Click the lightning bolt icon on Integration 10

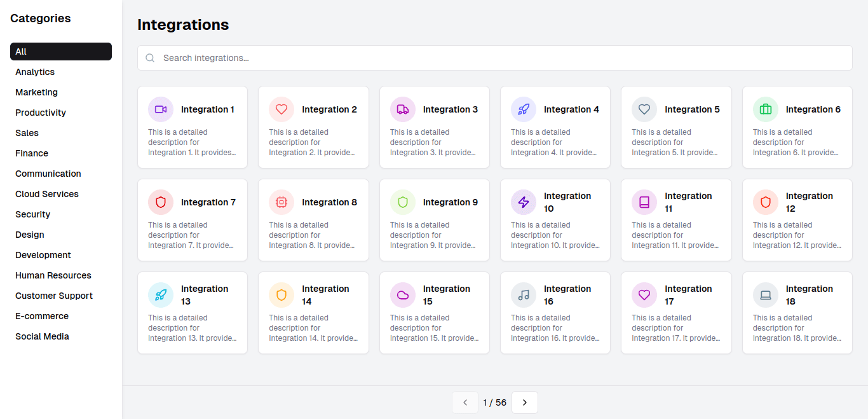[x=524, y=202]
